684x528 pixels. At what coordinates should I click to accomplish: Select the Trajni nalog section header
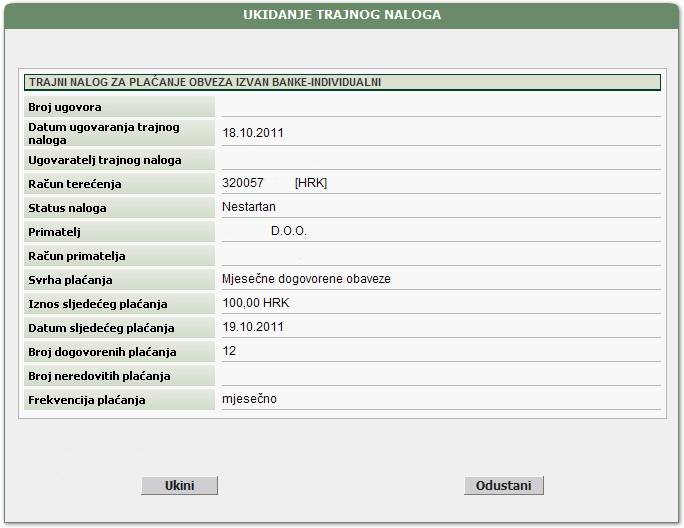point(205,83)
